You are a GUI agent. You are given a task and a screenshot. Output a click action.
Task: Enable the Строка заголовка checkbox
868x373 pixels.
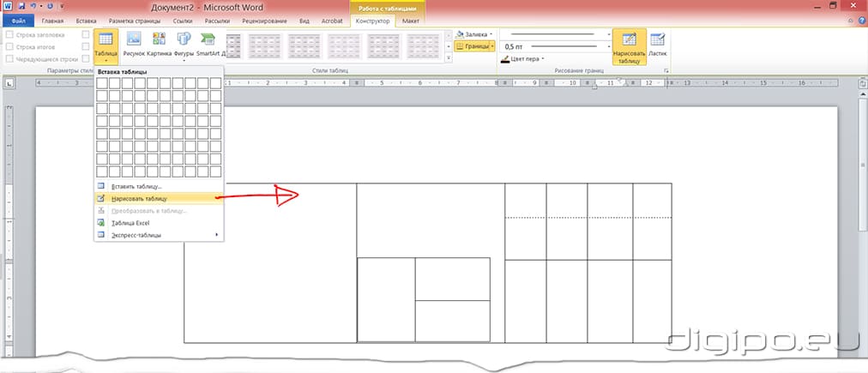click(x=9, y=34)
